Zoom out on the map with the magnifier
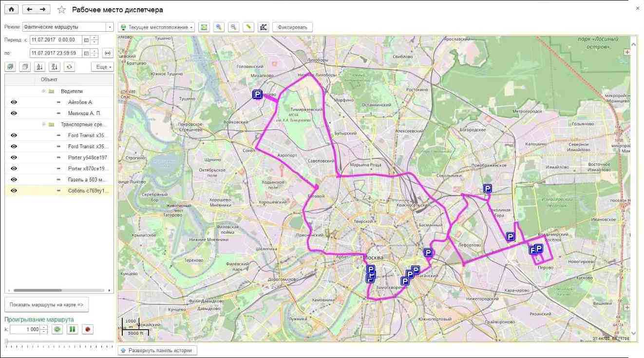Image resolution: width=644 pixels, height=358 pixels. (x=234, y=27)
